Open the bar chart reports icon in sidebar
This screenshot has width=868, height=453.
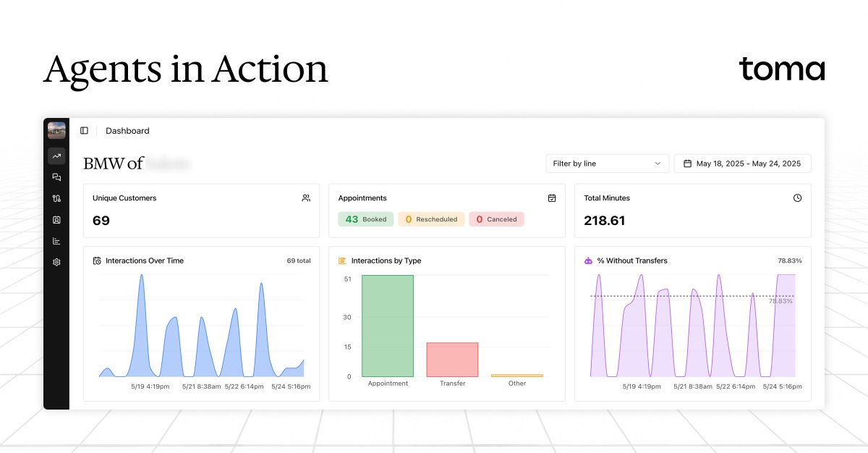point(56,241)
